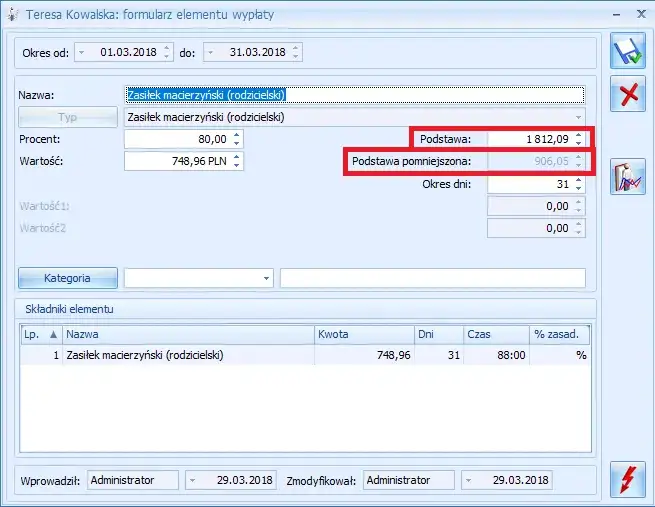Image resolution: width=655 pixels, height=507 pixels.
Task: Open the 'do' end date dropdown
Action: (209, 52)
